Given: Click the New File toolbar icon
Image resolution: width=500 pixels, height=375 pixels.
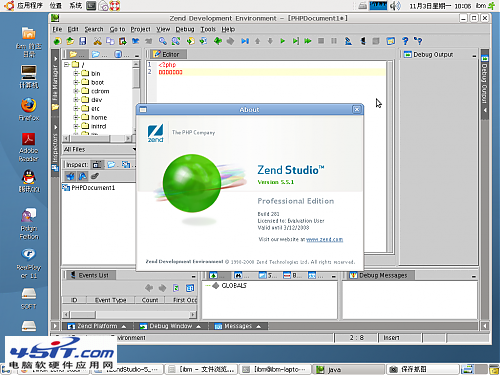Looking at the screenshot, I should pos(57,41).
